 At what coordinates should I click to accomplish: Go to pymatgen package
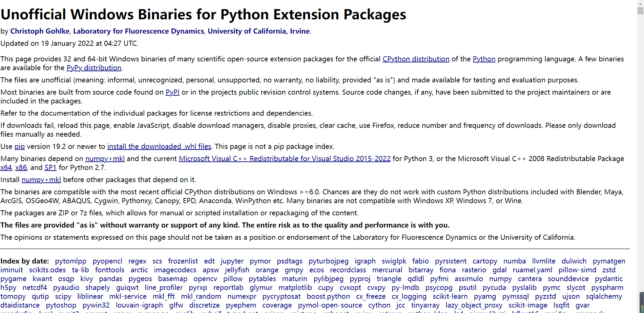(609, 261)
